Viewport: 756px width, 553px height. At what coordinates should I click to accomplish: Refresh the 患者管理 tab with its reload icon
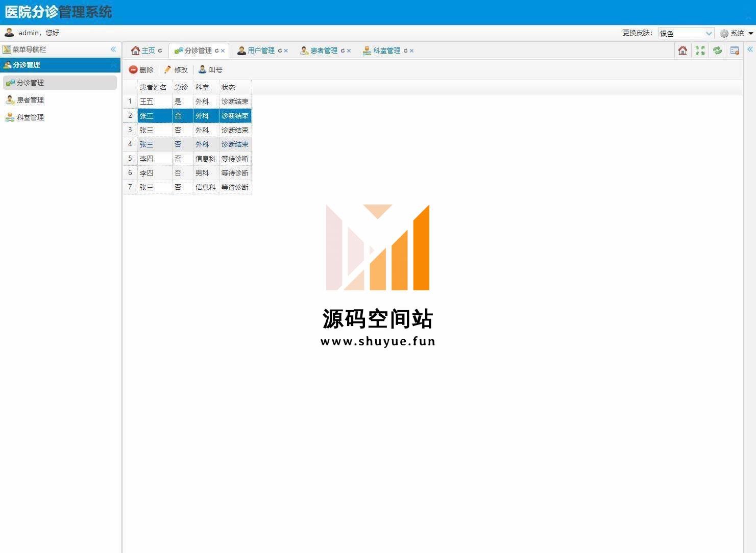point(343,51)
